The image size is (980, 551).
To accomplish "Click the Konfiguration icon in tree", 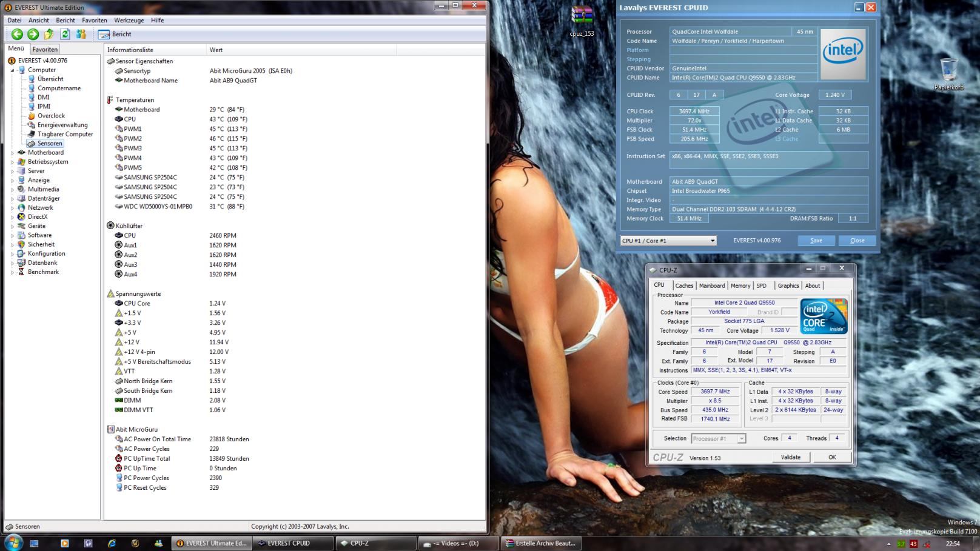I will tap(21, 253).
